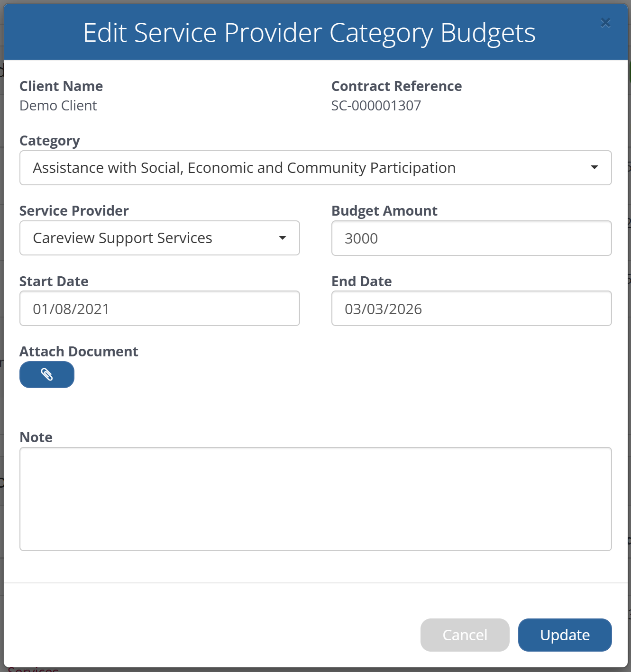This screenshot has height=672, width=631.
Task: Focus the End Date field 03/03/2026
Action: coord(471,309)
